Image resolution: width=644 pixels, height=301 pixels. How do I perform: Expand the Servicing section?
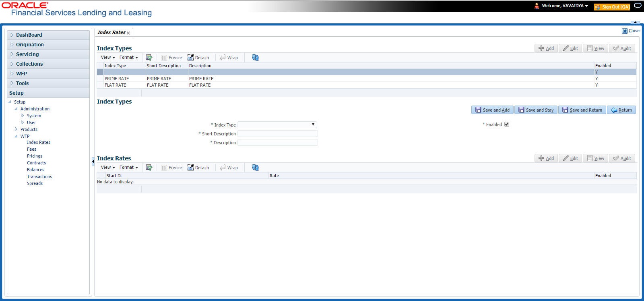coord(48,54)
